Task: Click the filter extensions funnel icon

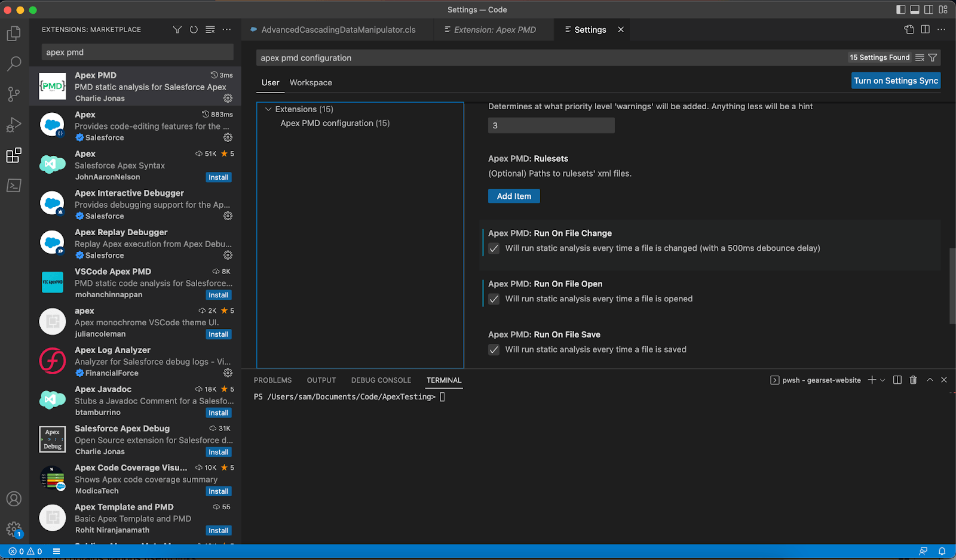Action: pos(177,29)
